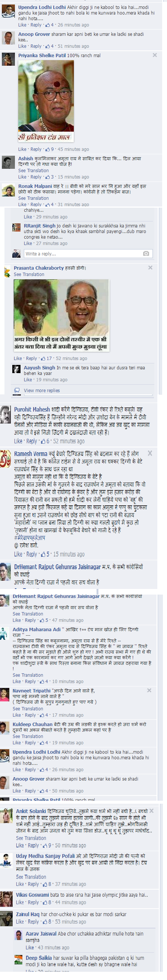See Translation under Ronak Malpani's comment

pyautogui.click(x=34, y=198)
